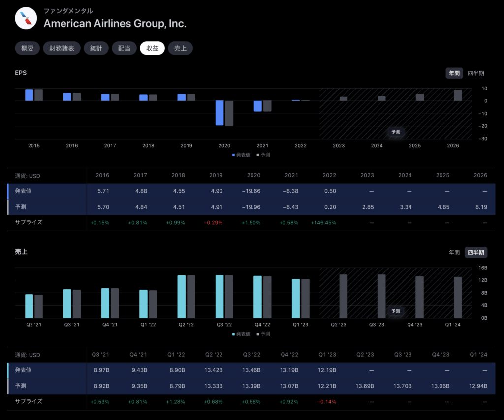The height and width of the screenshot is (420, 504).
Task: Click the 予測 row in EPS table
Action: click(252, 207)
